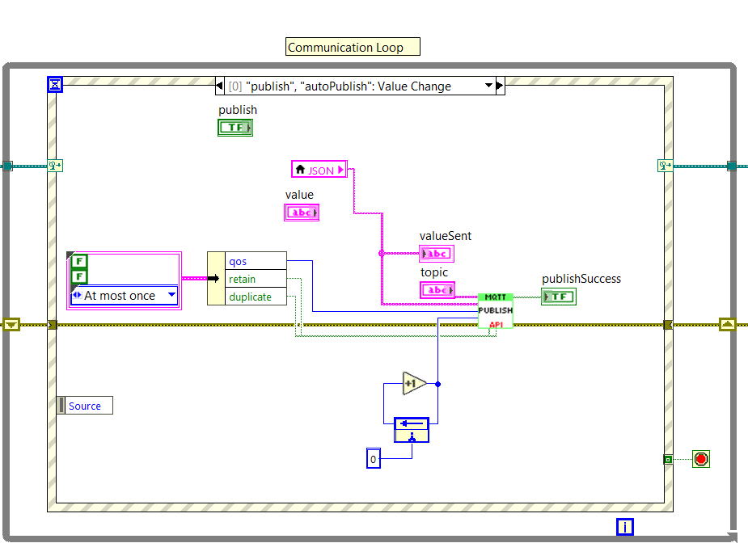Open the event case selector dropdown arrow

[x=488, y=86]
